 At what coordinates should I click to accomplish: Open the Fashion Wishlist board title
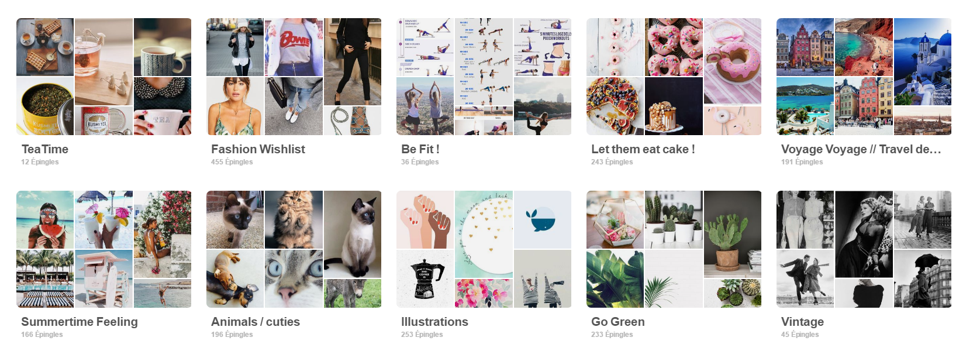[258, 149]
